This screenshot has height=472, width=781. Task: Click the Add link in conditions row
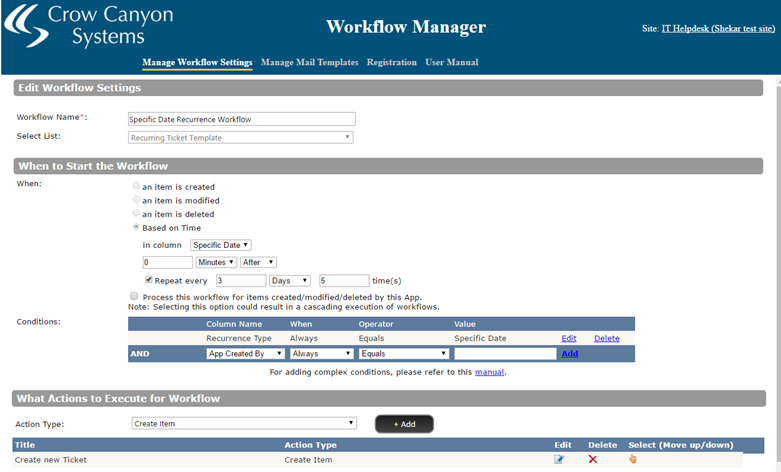click(570, 354)
